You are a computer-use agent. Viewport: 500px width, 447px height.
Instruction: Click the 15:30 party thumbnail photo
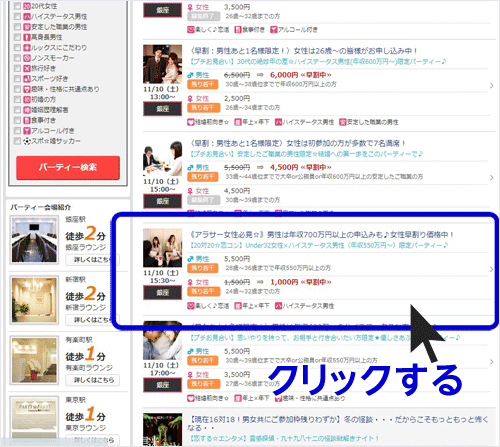click(x=163, y=248)
